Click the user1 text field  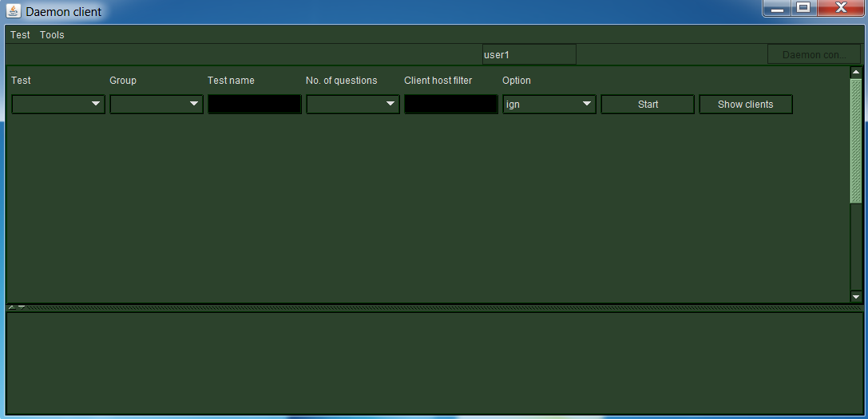click(529, 55)
